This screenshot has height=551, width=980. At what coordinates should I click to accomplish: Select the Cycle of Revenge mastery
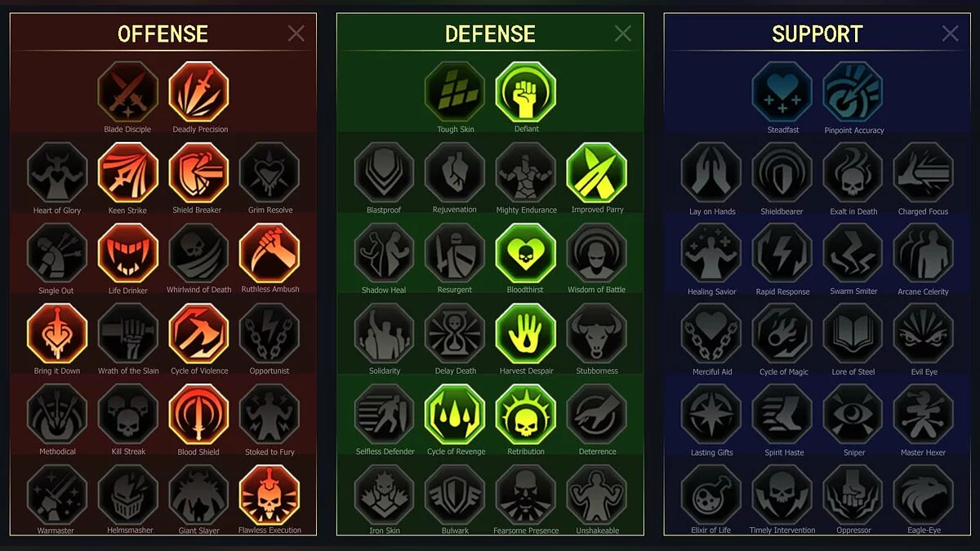coord(455,415)
